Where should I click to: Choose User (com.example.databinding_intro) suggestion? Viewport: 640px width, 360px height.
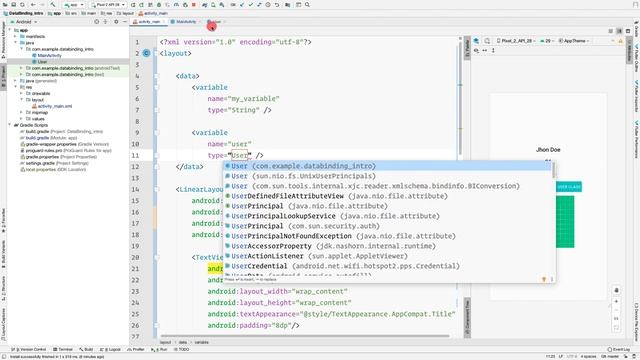[388, 166]
